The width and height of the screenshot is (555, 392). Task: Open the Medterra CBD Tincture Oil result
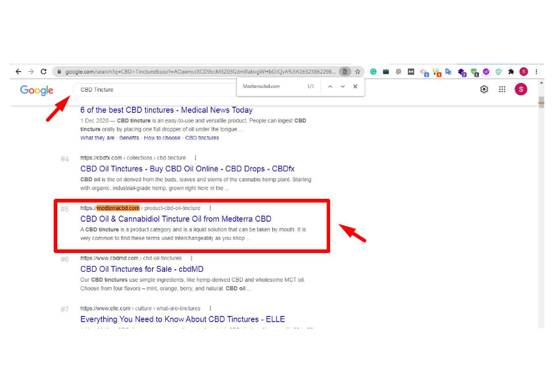pos(176,219)
